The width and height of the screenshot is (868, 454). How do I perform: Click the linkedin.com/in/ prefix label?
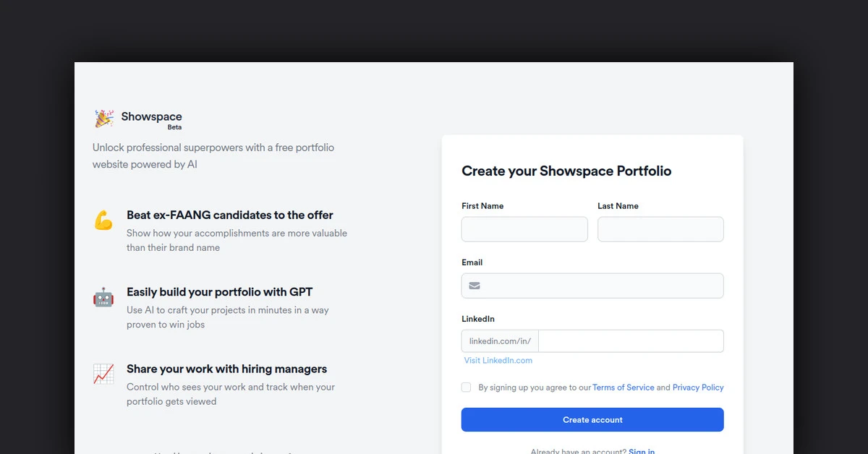(x=499, y=340)
